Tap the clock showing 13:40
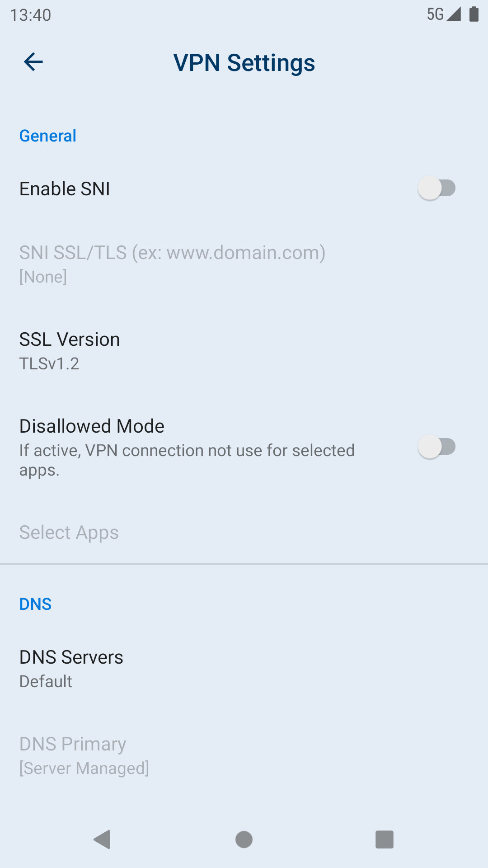The width and height of the screenshot is (488, 868). pyautogui.click(x=31, y=15)
